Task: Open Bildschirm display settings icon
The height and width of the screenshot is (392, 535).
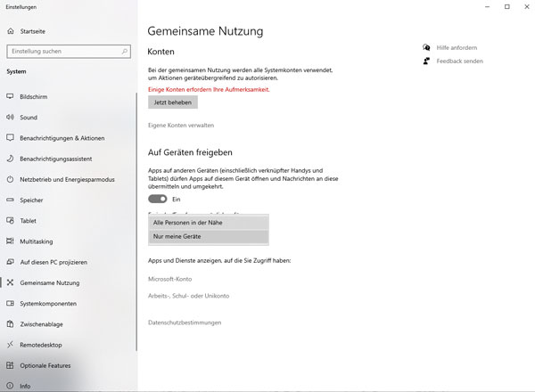Action: tap(11, 96)
